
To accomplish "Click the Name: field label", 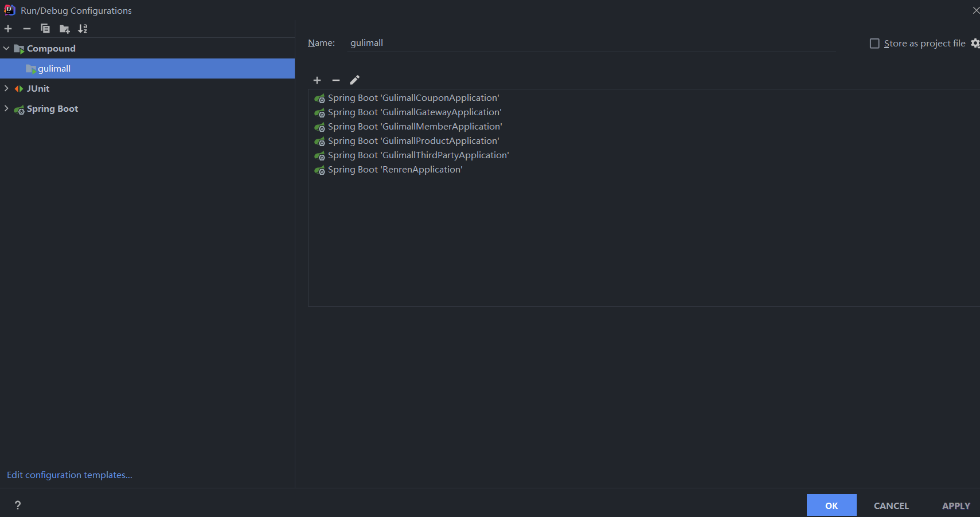I will click(x=321, y=43).
